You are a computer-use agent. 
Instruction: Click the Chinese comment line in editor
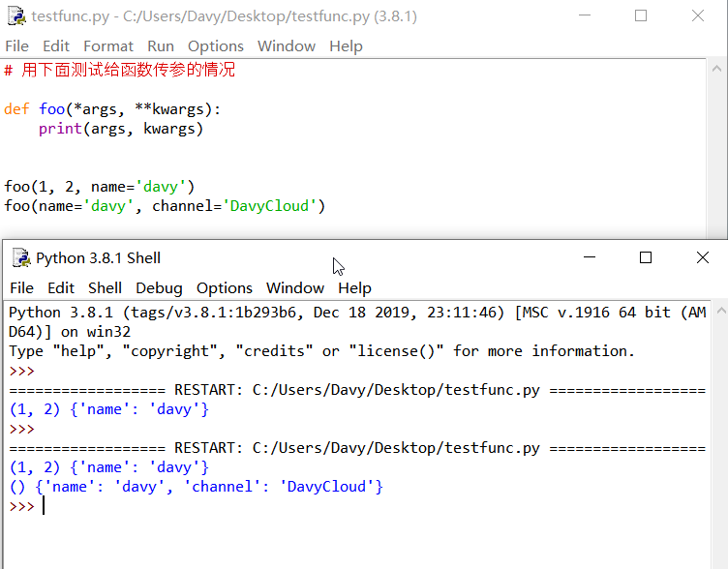(120, 70)
